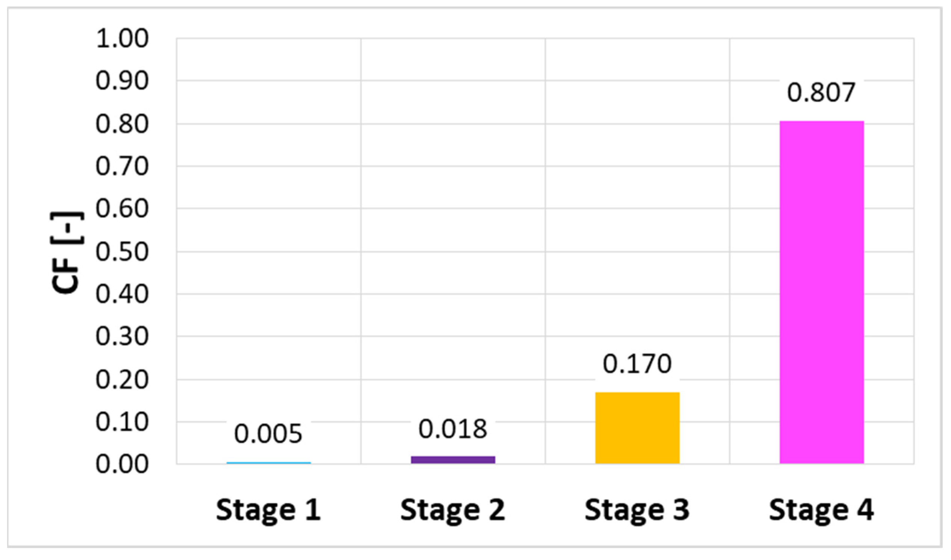This screenshot has width=951, height=560.
Task: Select the 0.00 y-axis tick label
Action: tap(122, 465)
